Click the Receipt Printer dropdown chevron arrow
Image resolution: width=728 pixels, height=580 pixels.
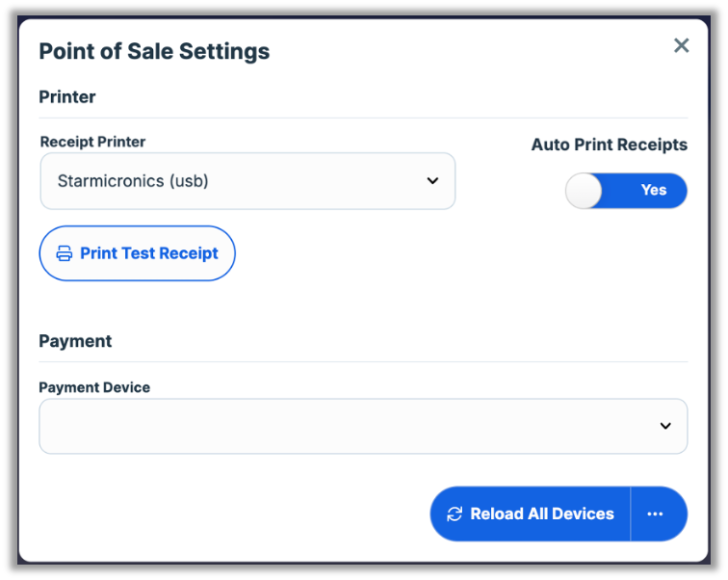tap(432, 180)
